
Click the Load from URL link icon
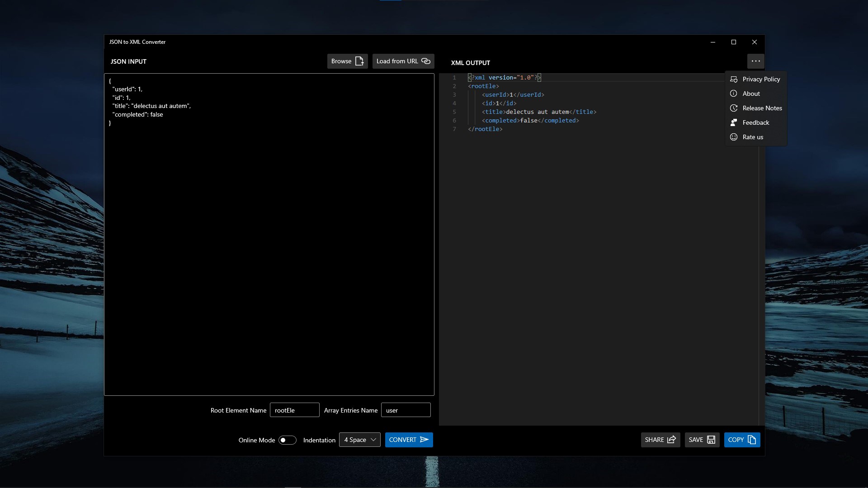coord(426,61)
